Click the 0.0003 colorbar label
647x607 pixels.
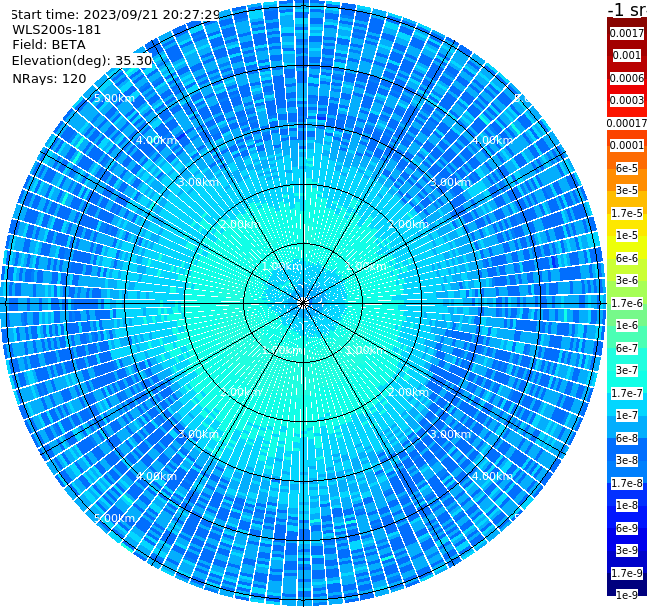(627, 100)
